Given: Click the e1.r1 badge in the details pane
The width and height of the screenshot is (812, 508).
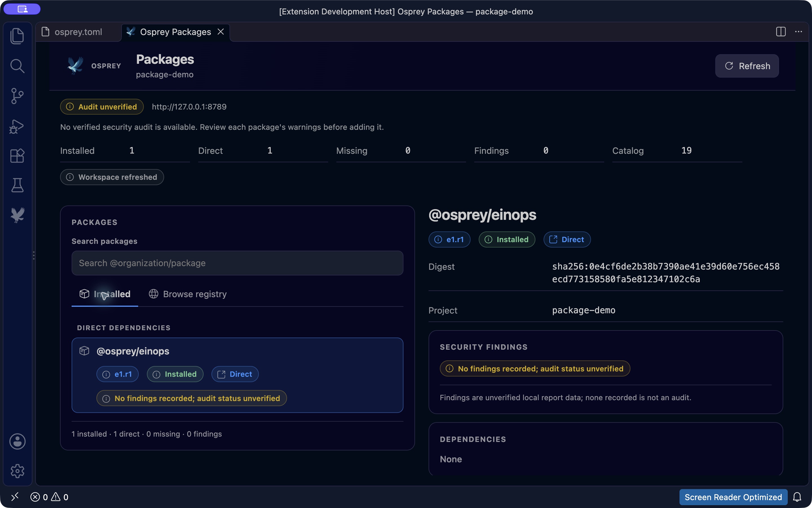Looking at the screenshot, I should (x=449, y=240).
